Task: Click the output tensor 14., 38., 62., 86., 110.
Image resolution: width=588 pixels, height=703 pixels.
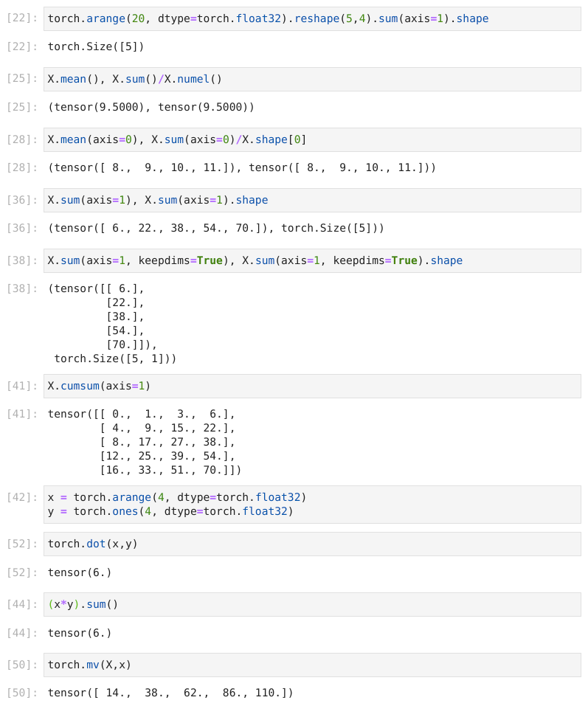Action: coord(170,693)
